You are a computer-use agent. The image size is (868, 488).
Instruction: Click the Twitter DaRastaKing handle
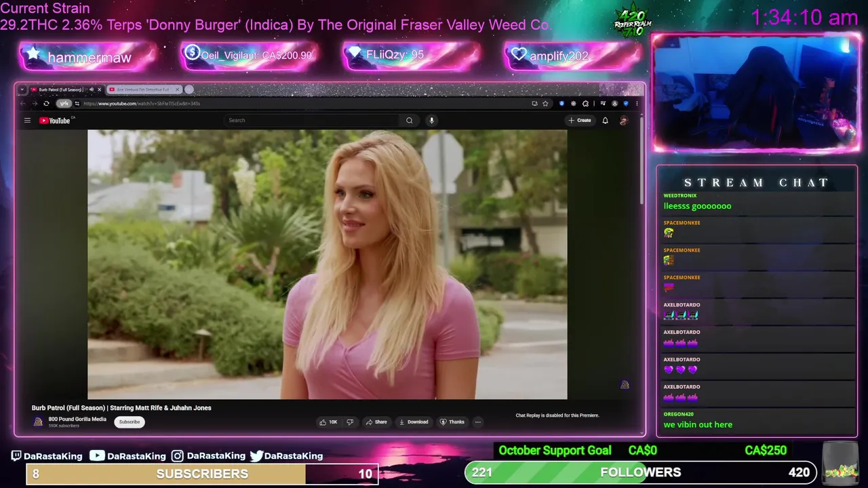pyautogui.click(x=286, y=456)
